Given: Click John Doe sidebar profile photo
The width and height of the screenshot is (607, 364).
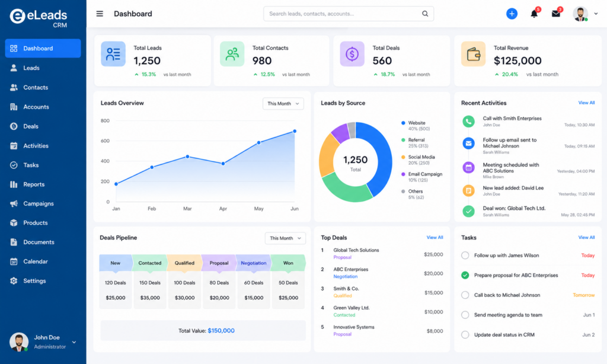Looking at the screenshot, I should click(x=18, y=342).
